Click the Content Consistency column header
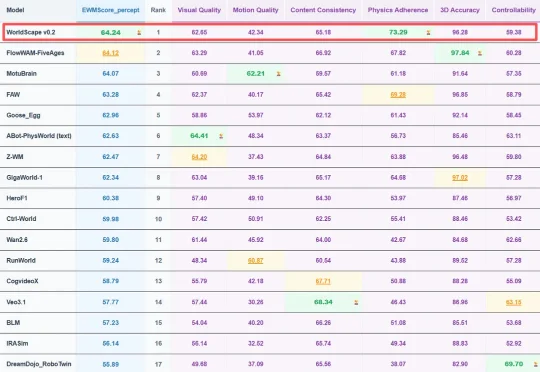Viewport: 540px width, 372px height. point(323,10)
